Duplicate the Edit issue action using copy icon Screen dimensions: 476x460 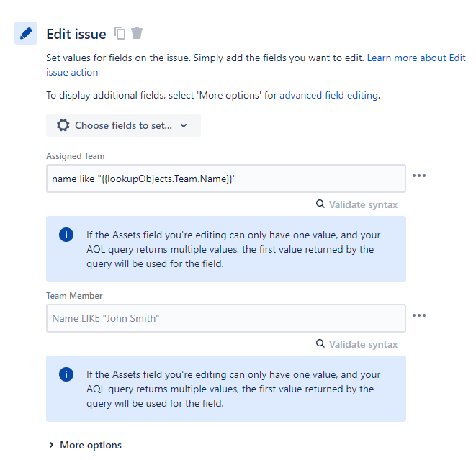[x=120, y=33]
